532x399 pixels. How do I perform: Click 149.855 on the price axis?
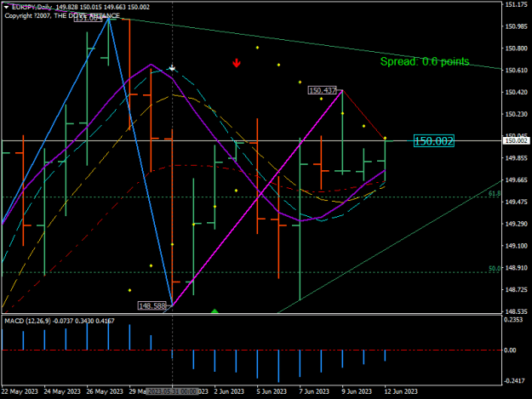[516, 158]
